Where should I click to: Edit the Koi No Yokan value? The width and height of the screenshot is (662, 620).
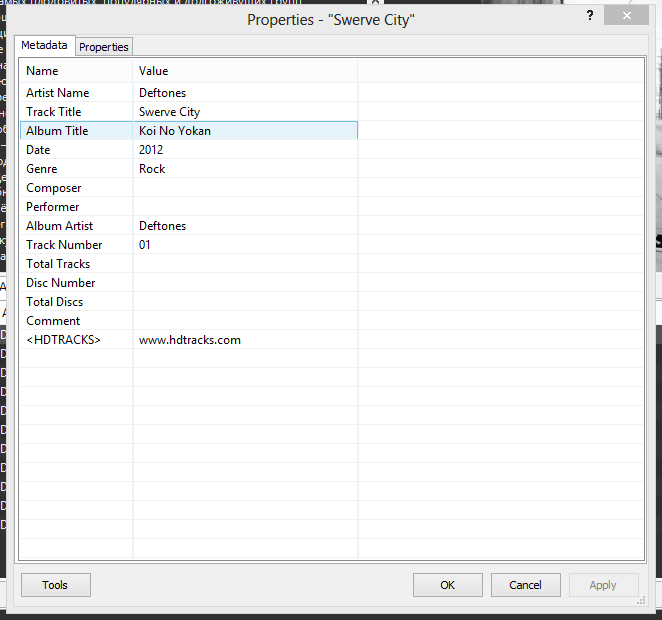click(x=175, y=131)
